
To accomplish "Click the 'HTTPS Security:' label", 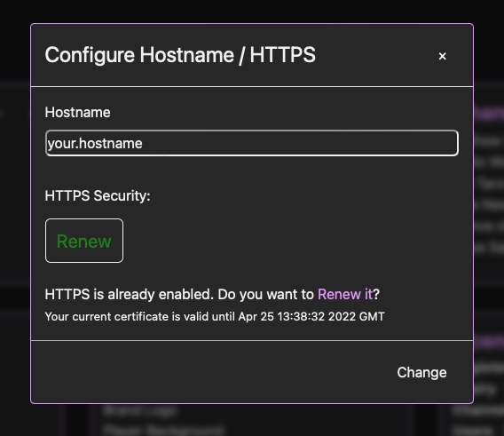I will click(98, 195).
